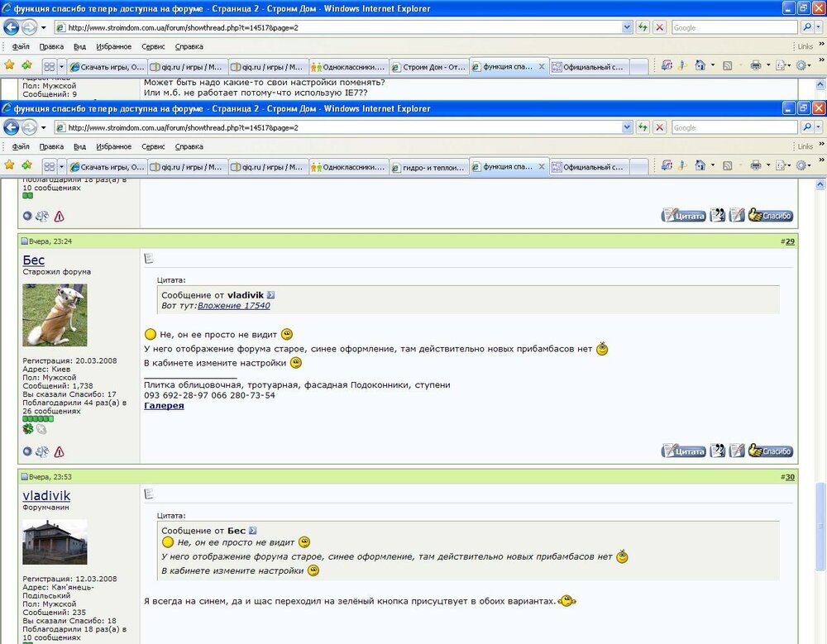Open Бес's username profile link
The width and height of the screenshot is (827, 644).
[x=33, y=260]
